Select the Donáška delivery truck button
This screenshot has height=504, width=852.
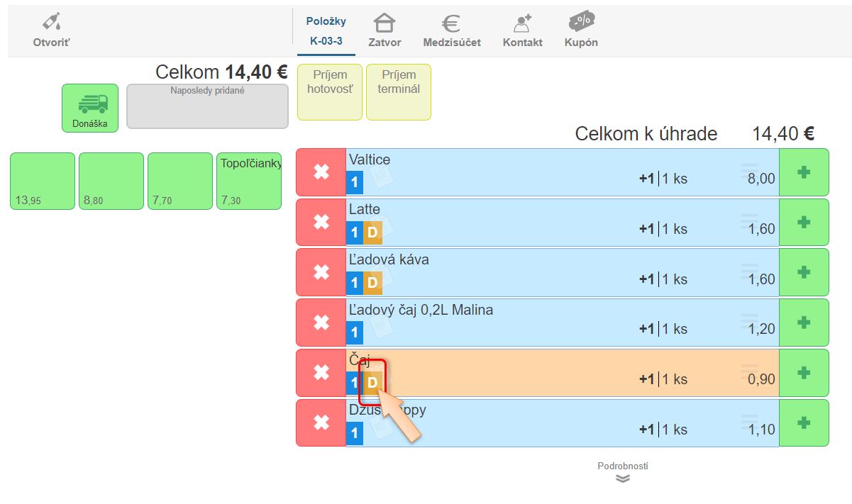click(90, 108)
